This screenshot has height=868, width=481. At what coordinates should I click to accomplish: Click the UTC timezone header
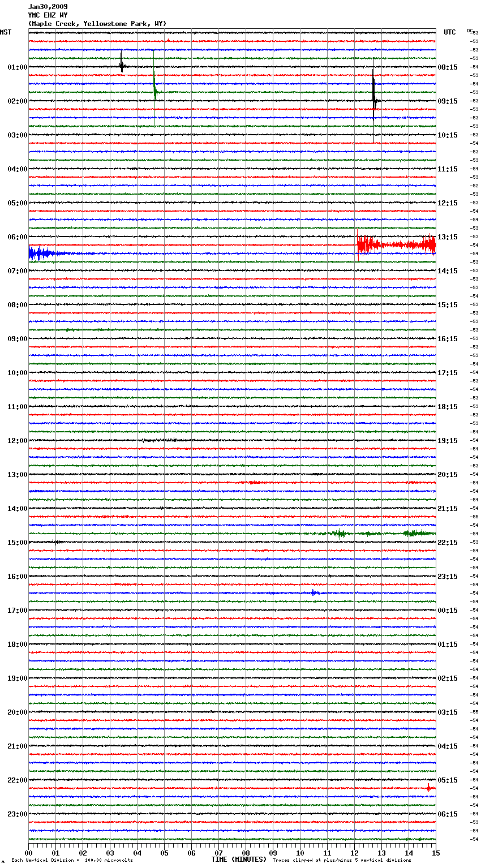coord(449,32)
